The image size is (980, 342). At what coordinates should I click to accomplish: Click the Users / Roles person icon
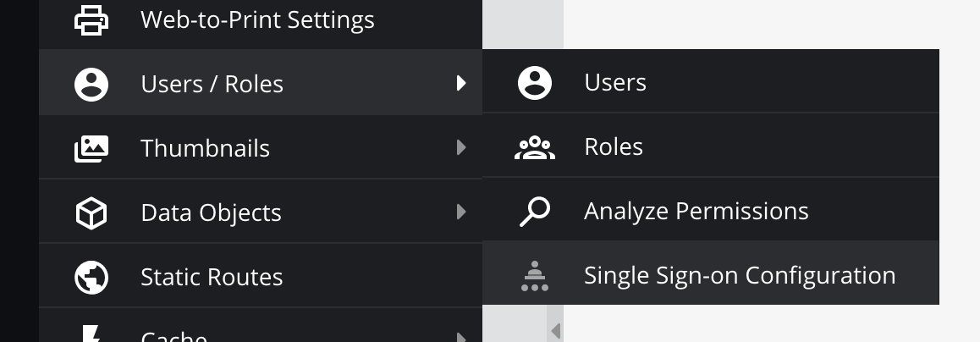coord(91,85)
